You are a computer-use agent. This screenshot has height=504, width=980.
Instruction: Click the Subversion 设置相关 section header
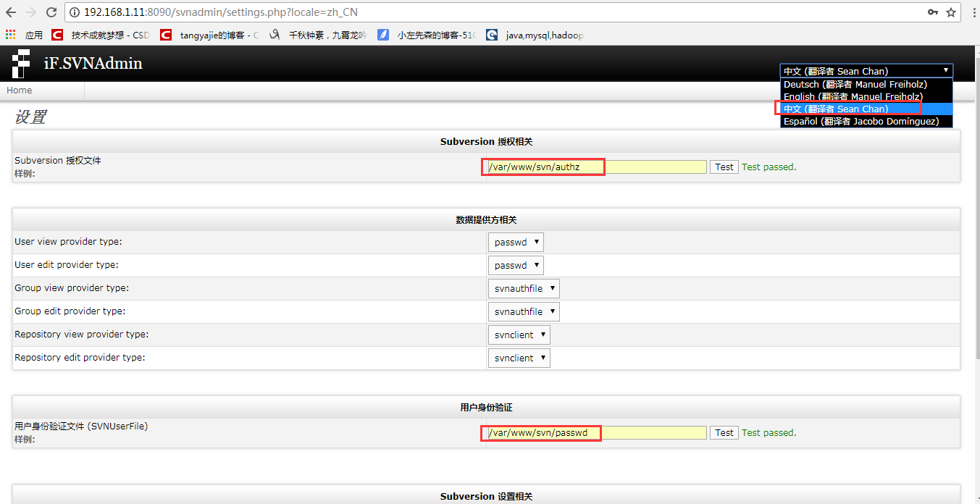[486, 496]
